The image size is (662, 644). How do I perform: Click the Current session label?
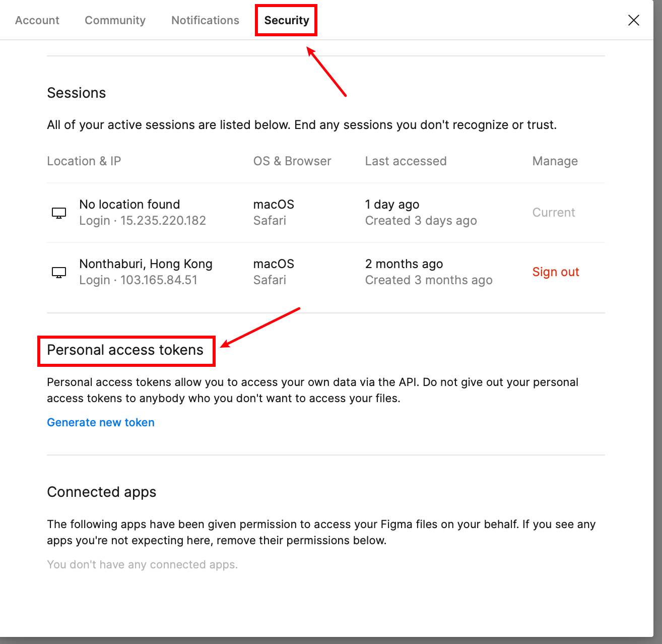click(x=553, y=212)
